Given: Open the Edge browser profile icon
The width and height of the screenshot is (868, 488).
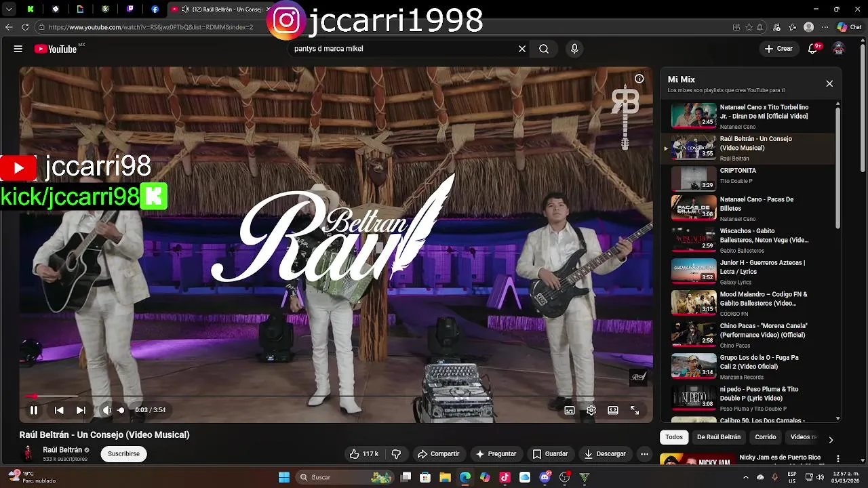Looking at the screenshot, I should [x=808, y=27].
